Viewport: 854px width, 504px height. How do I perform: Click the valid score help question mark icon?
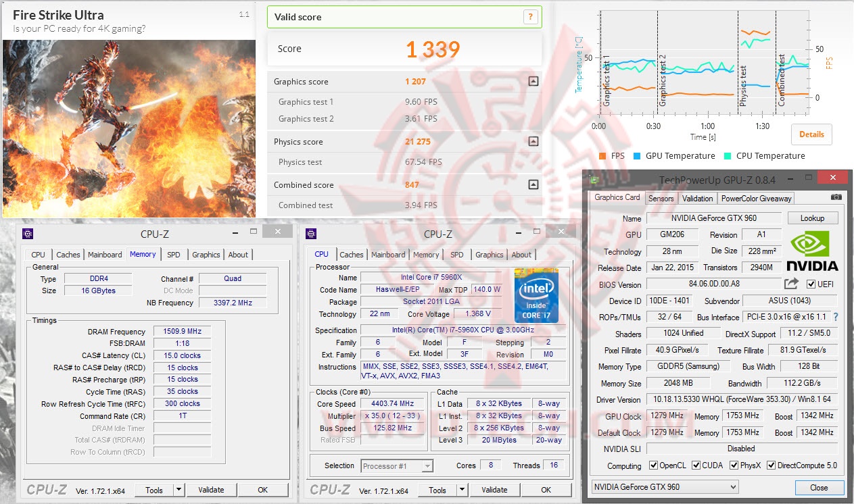(531, 17)
